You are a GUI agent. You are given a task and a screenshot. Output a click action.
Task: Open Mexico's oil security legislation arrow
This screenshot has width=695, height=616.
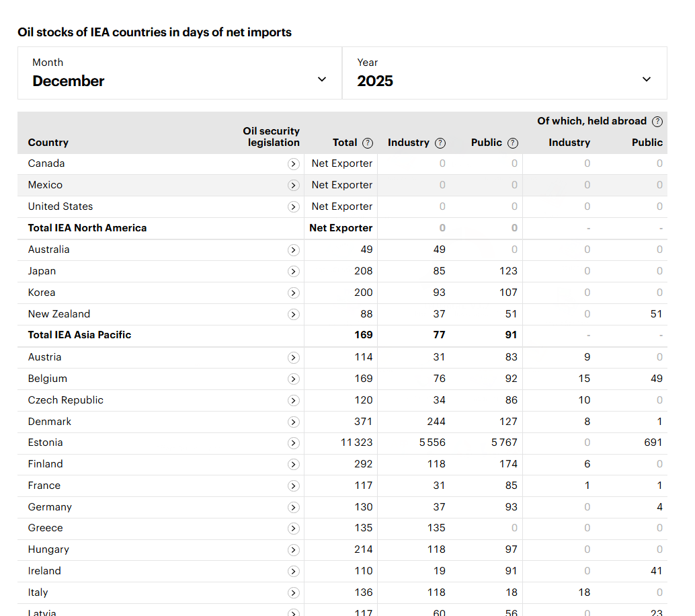pyautogui.click(x=293, y=186)
